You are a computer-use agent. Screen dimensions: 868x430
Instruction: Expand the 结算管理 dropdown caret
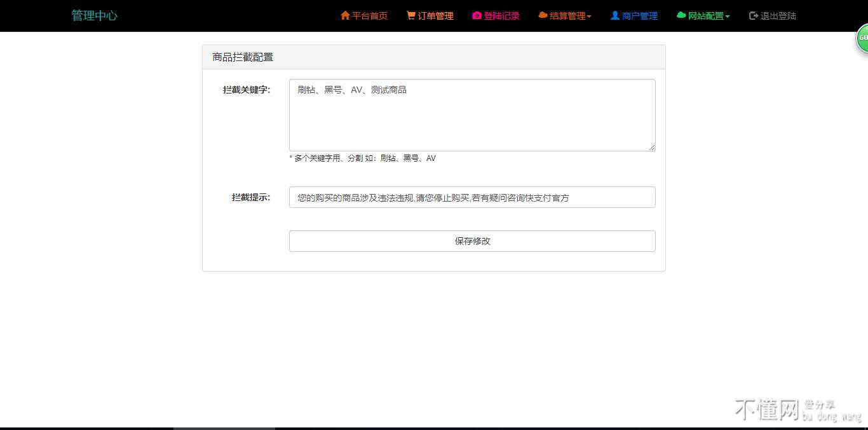click(589, 17)
